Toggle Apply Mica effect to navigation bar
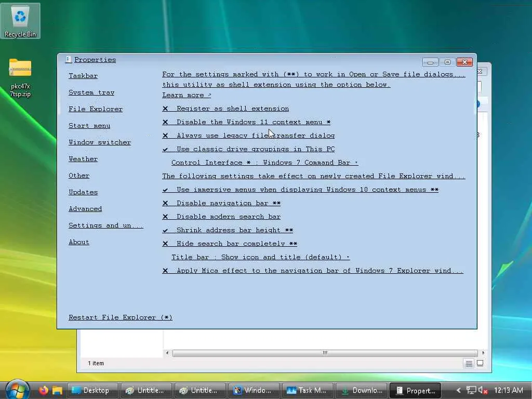Screen dimensions: 532x399 [312, 270]
